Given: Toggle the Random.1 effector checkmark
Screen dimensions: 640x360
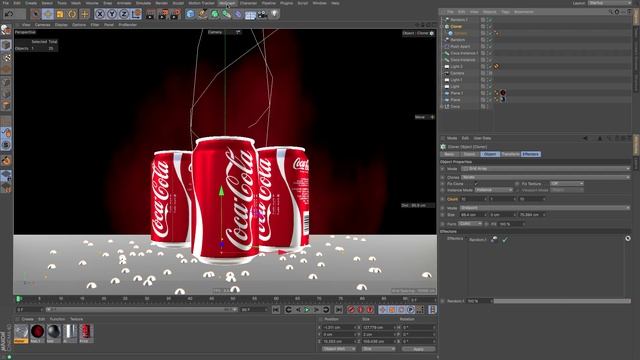Looking at the screenshot, I should coord(505,240).
